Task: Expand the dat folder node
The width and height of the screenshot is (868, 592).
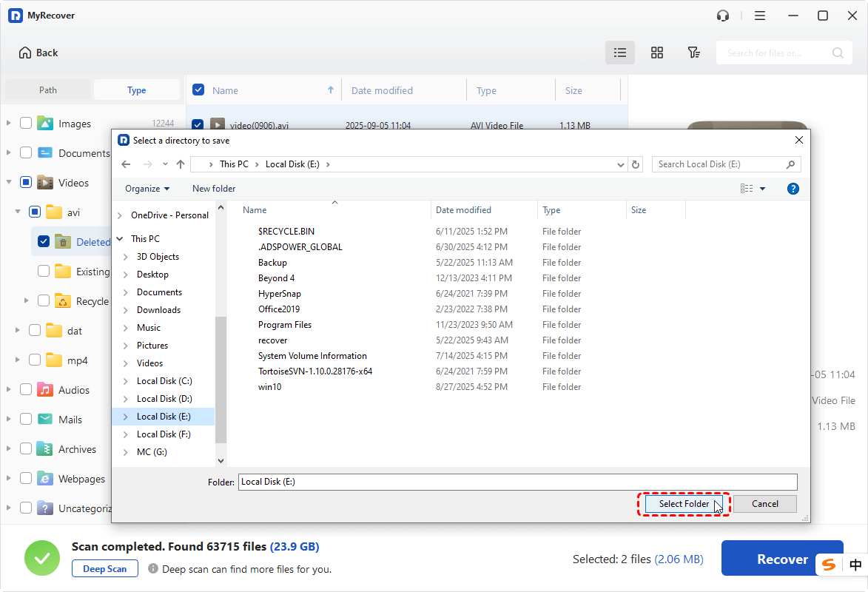Action: coord(17,330)
